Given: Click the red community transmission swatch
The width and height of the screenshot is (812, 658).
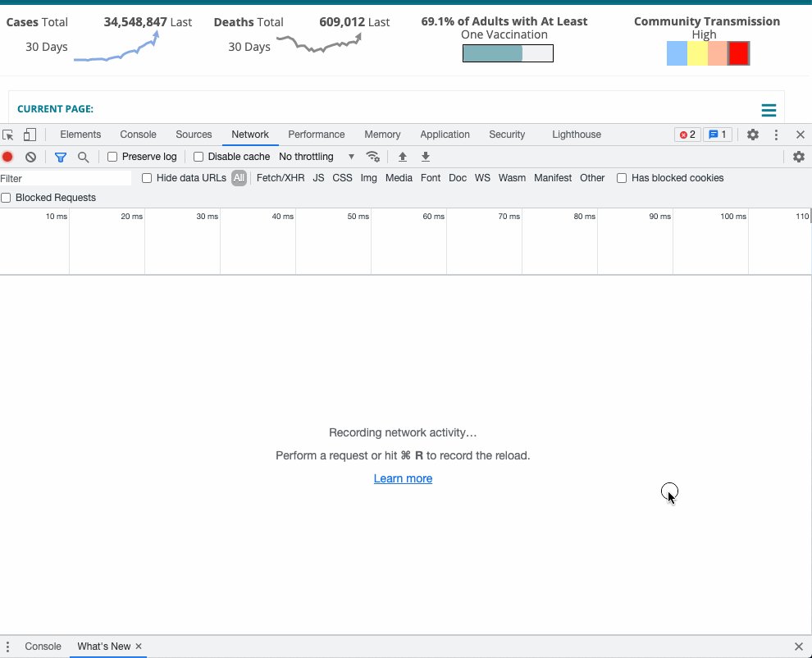Looking at the screenshot, I should point(738,53).
